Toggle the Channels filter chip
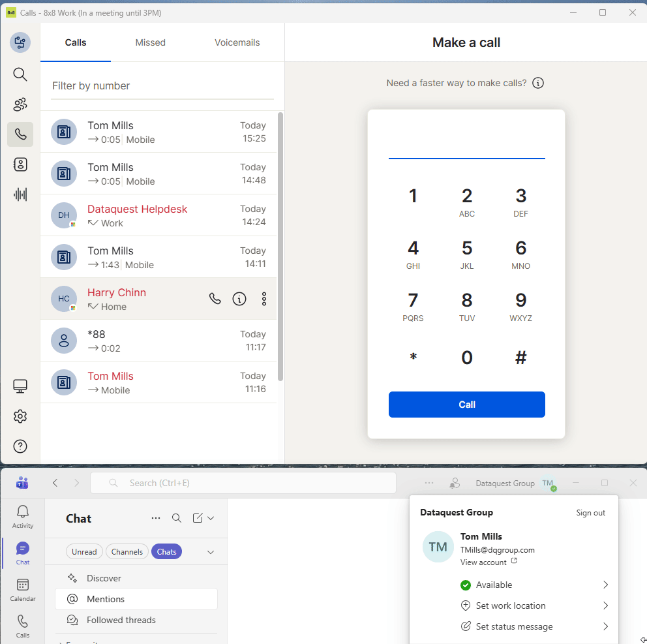 point(127,551)
